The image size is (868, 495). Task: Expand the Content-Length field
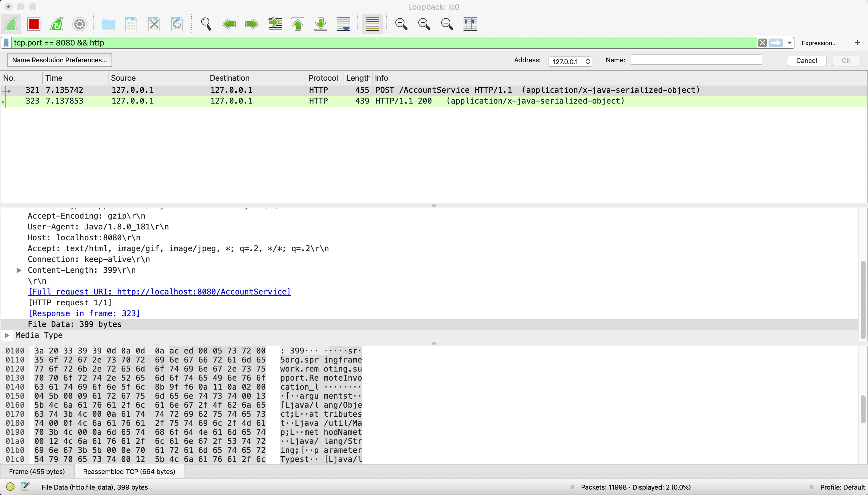(x=19, y=270)
